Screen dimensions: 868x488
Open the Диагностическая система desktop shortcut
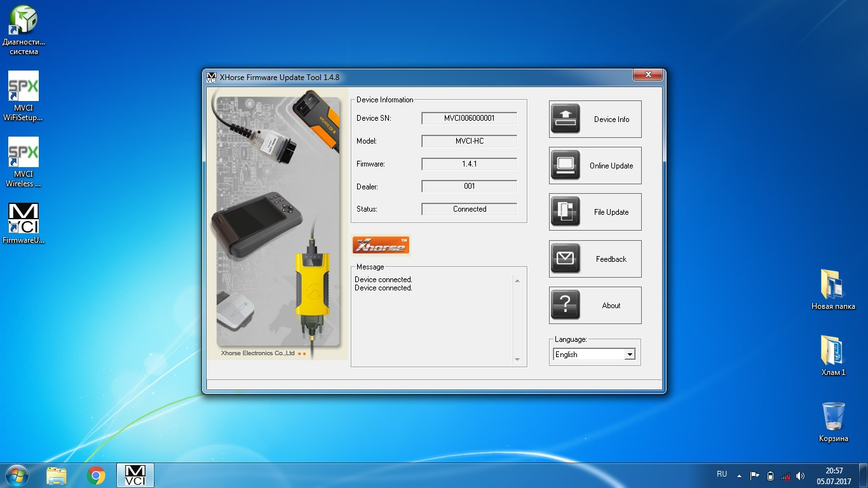pos(24,29)
